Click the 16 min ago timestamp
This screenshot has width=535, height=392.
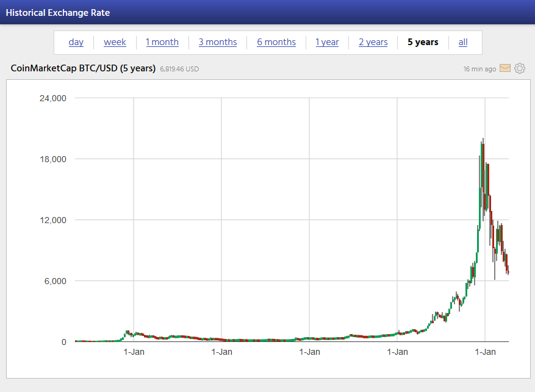(x=479, y=69)
